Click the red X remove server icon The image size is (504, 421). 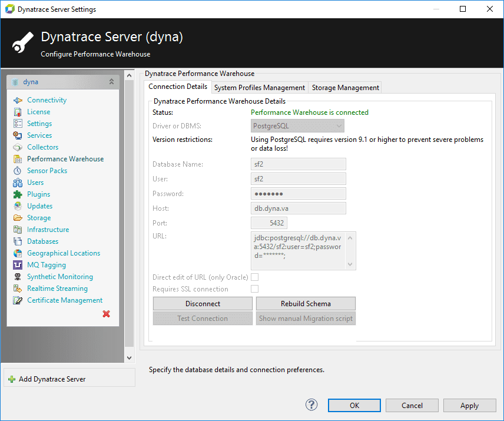pos(107,314)
